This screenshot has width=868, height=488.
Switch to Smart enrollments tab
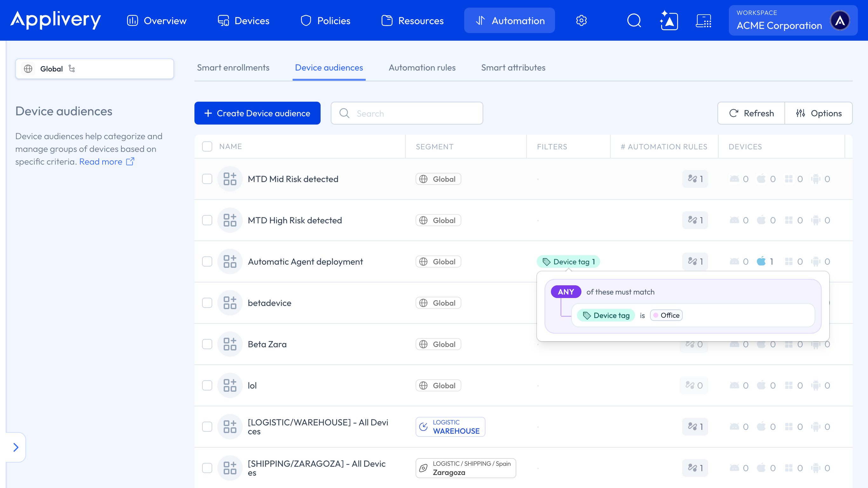click(233, 68)
